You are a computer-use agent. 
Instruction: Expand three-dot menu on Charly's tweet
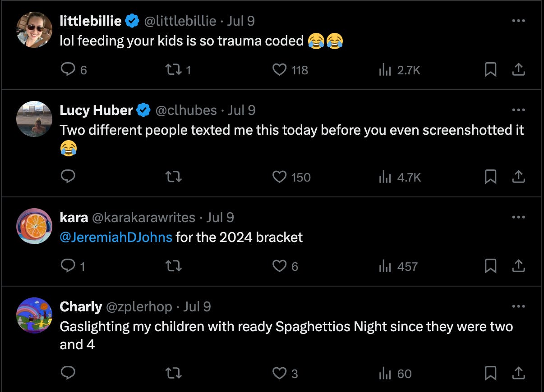[x=519, y=306]
